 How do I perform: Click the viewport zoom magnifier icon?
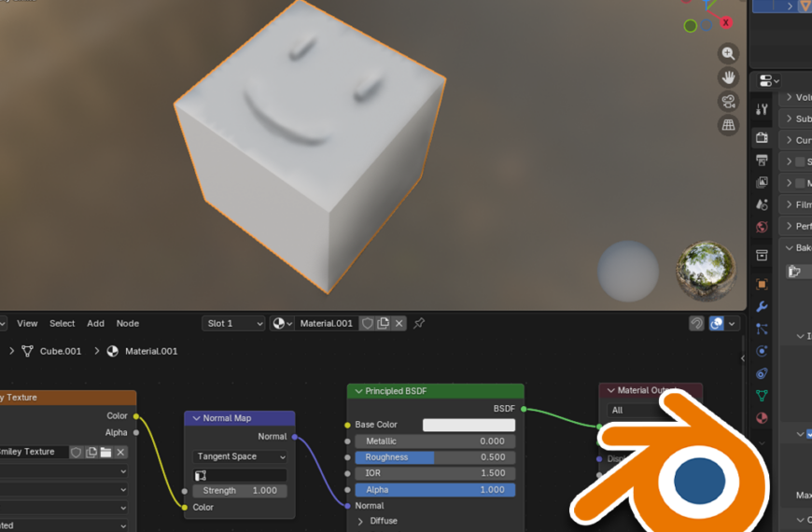728,53
